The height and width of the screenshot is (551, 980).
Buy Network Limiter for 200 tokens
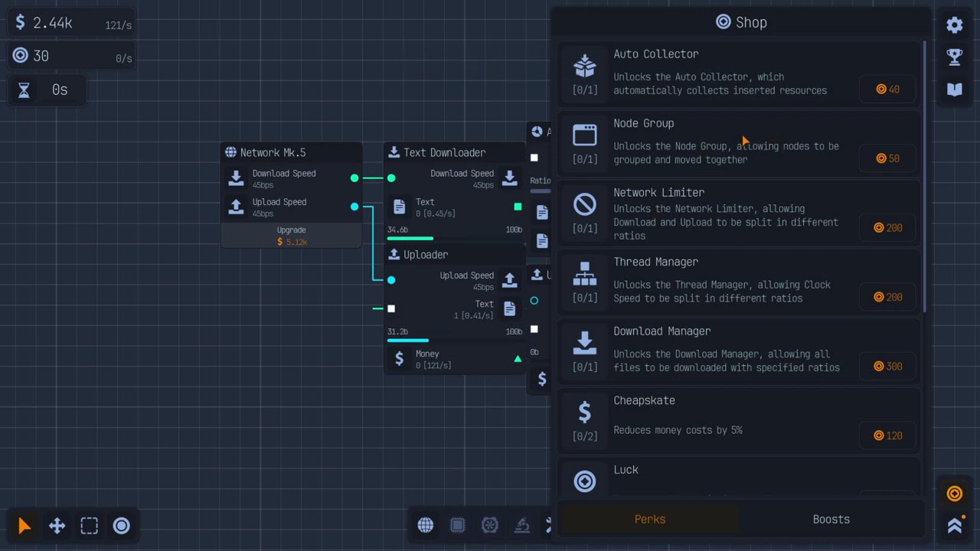888,228
